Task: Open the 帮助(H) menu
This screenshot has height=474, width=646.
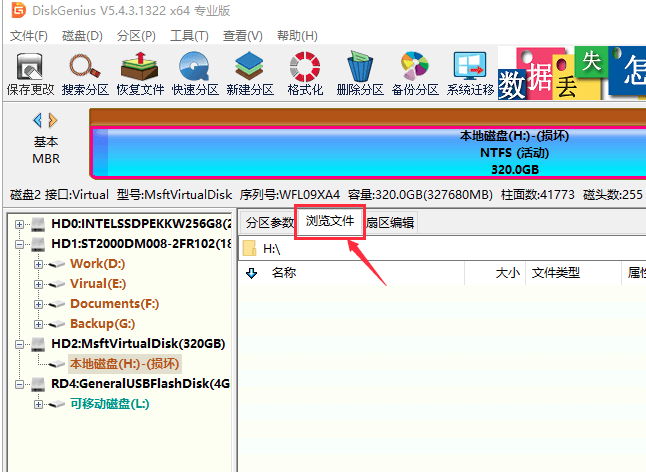Action: tap(297, 36)
